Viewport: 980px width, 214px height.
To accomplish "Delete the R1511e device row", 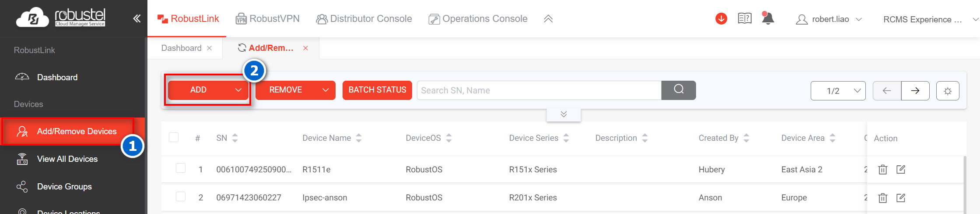I will pyautogui.click(x=882, y=170).
